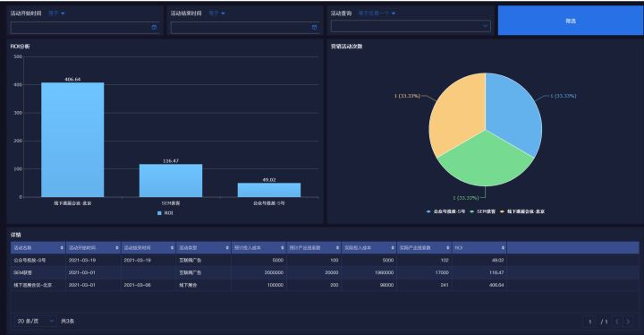Sort table by 活动名称 column sort icon

click(62, 248)
